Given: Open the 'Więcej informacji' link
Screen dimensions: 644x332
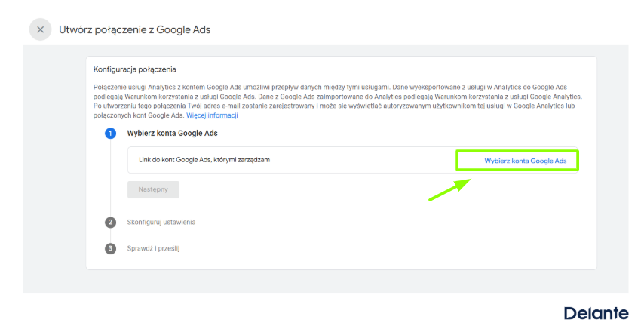Looking at the screenshot, I should coord(212,115).
